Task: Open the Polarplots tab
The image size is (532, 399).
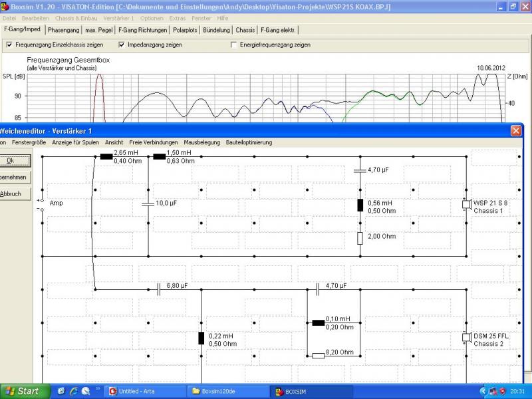Action: 185,30
